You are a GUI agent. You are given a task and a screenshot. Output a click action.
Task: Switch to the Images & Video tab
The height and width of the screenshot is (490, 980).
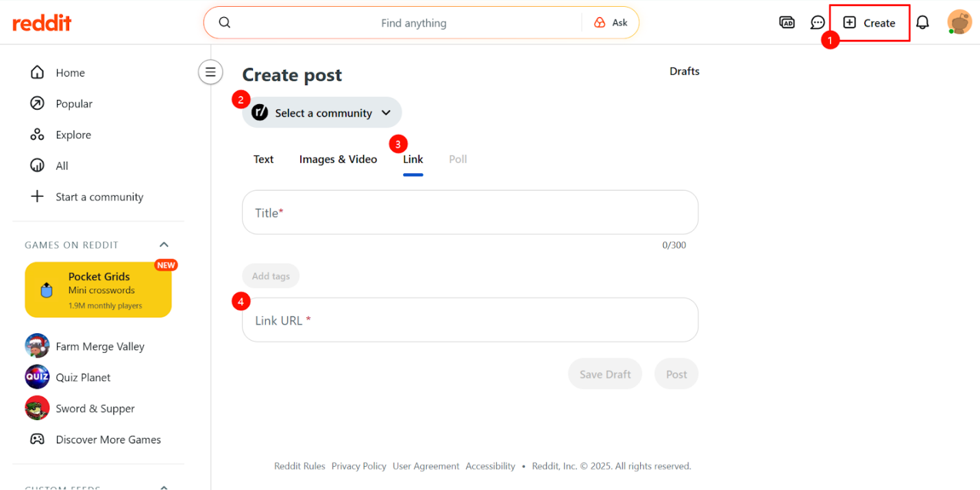[x=338, y=159]
